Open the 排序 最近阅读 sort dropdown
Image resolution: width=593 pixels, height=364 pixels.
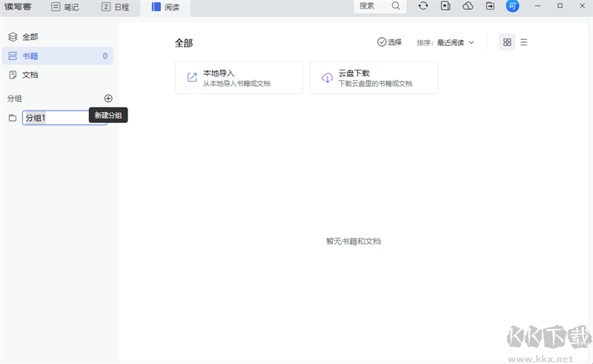coord(445,42)
